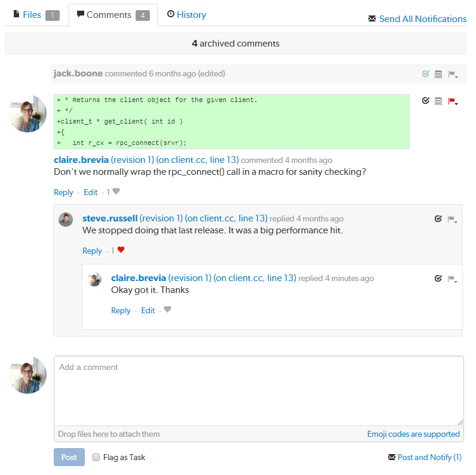
Task: Select the Comments tab
Action: [113, 15]
